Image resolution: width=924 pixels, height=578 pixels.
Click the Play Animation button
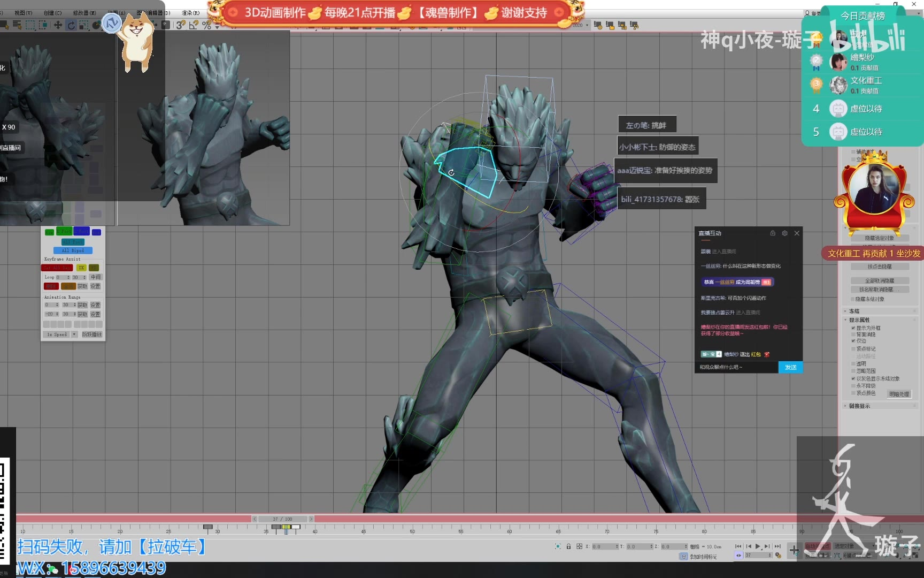(758, 546)
